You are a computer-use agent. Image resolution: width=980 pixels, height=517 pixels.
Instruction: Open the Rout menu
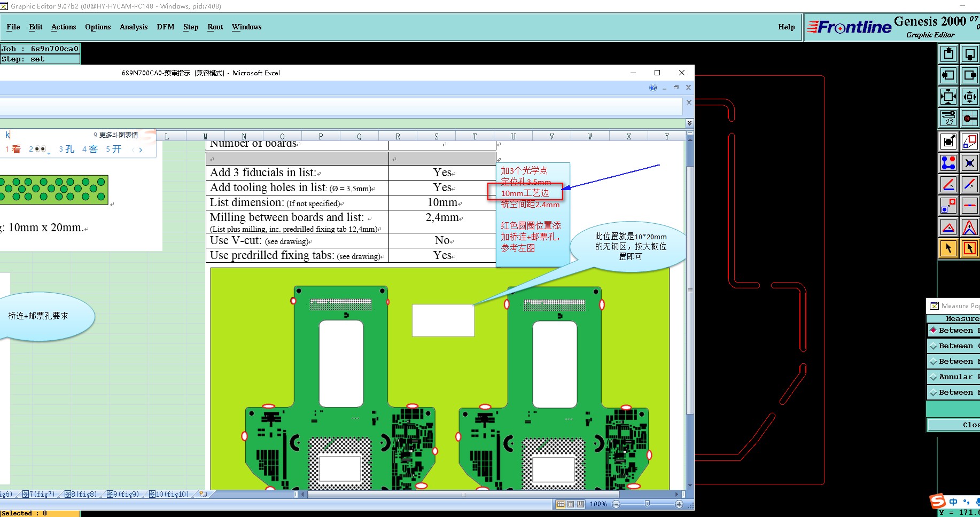[x=215, y=27]
